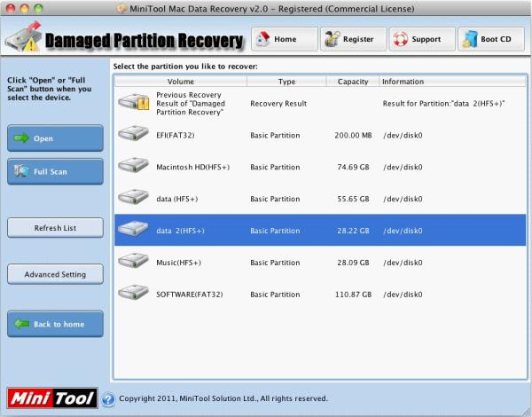532x417 pixels.
Task: Click the 200.00 MB capacity cell
Action: click(353, 135)
